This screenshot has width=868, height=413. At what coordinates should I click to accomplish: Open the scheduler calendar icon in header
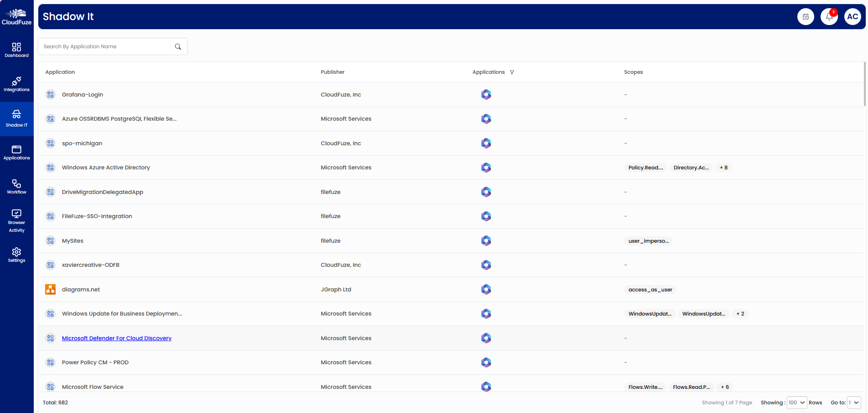click(x=806, y=16)
